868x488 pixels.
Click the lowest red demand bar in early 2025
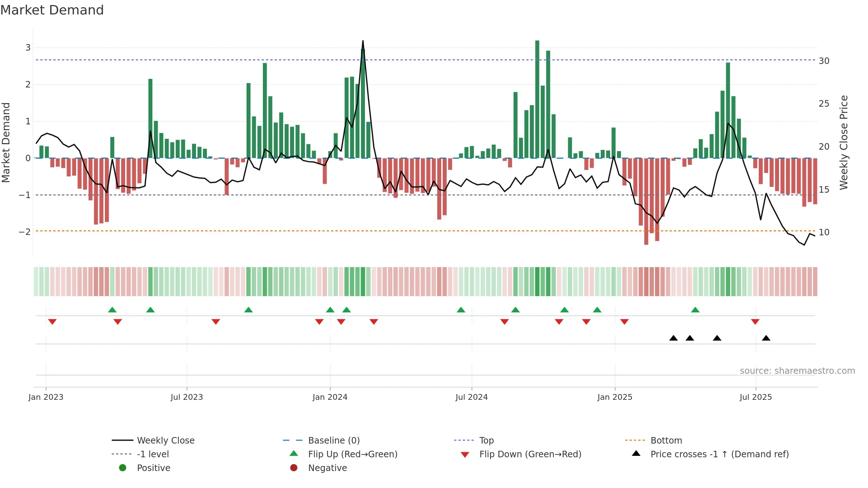(646, 201)
